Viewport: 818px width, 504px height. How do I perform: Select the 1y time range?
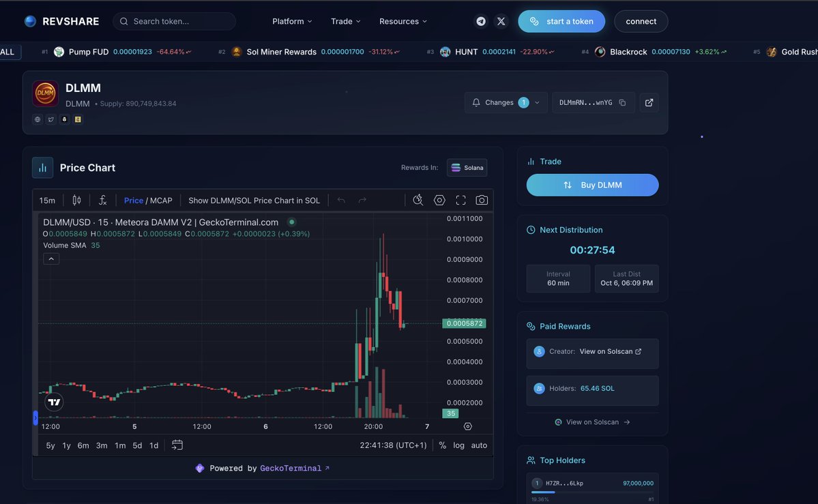[x=66, y=445]
